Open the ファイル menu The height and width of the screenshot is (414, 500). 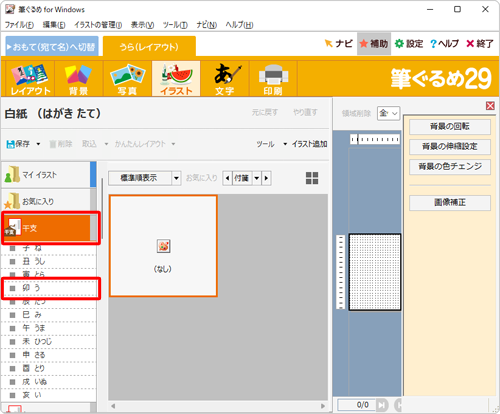click(19, 25)
